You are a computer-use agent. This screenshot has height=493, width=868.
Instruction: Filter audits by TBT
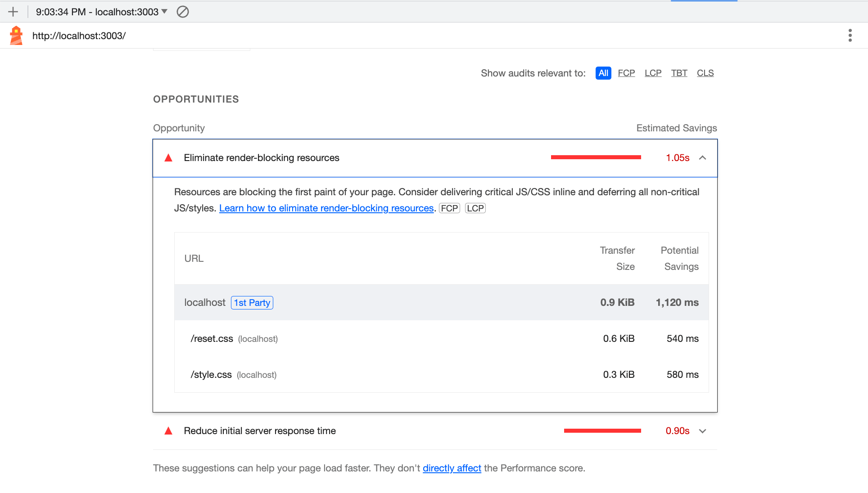click(679, 73)
